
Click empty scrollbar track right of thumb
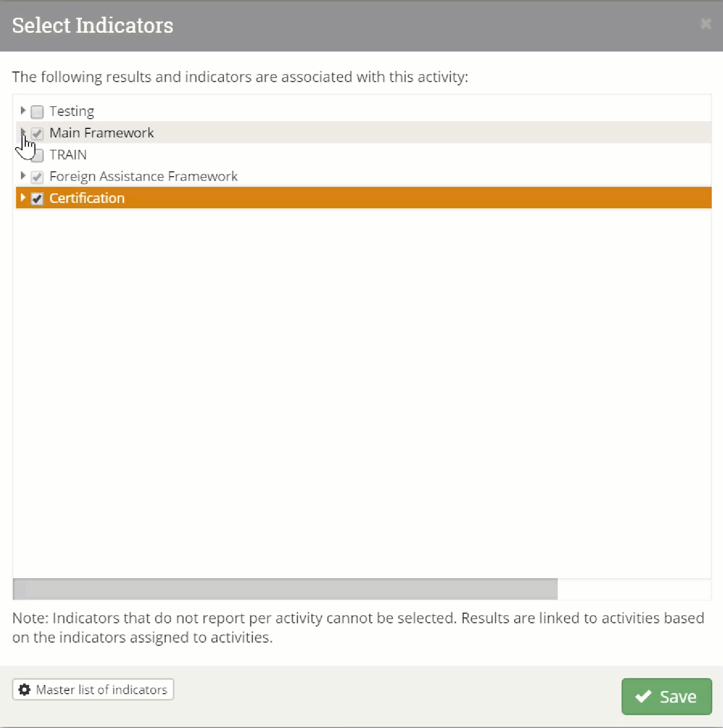(633, 589)
